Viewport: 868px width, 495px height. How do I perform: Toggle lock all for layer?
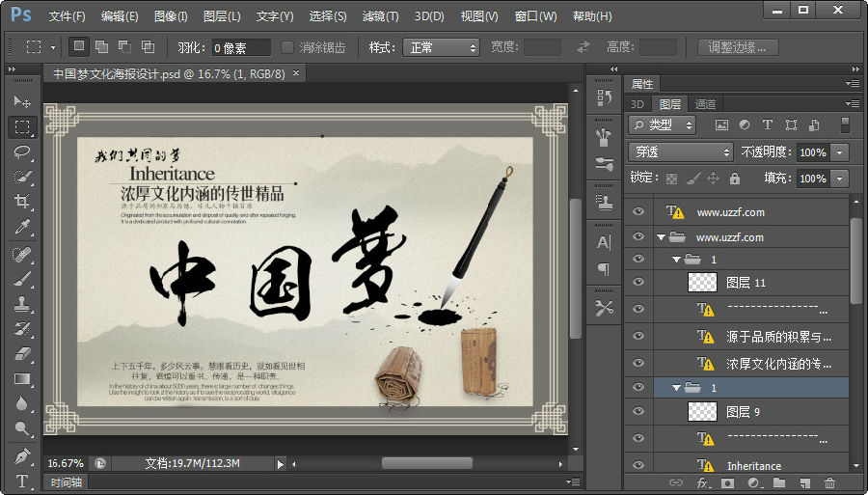(735, 179)
